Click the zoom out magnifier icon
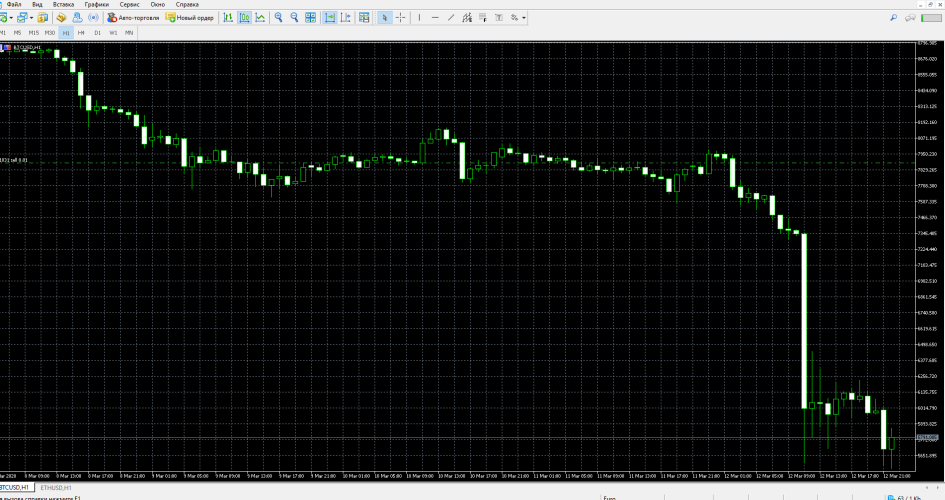The width and height of the screenshot is (945, 500). click(x=294, y=17)
